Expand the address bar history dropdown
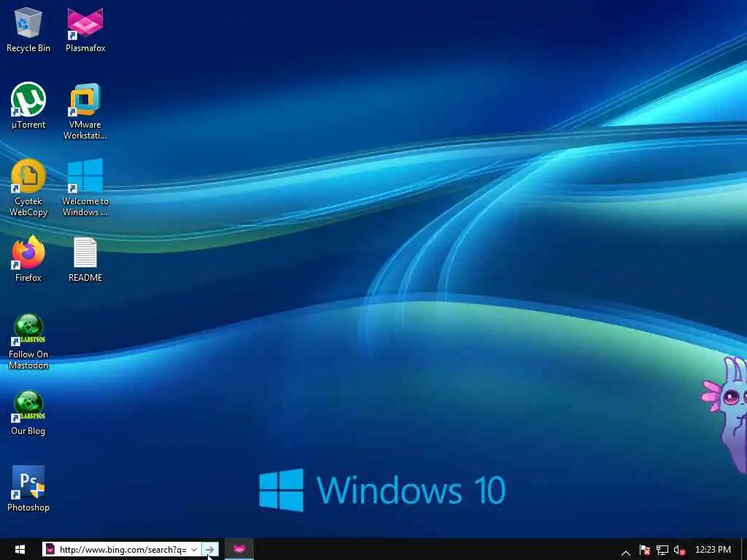The width and height of the screenshot is (747, 560). click(x=194, y=550)
